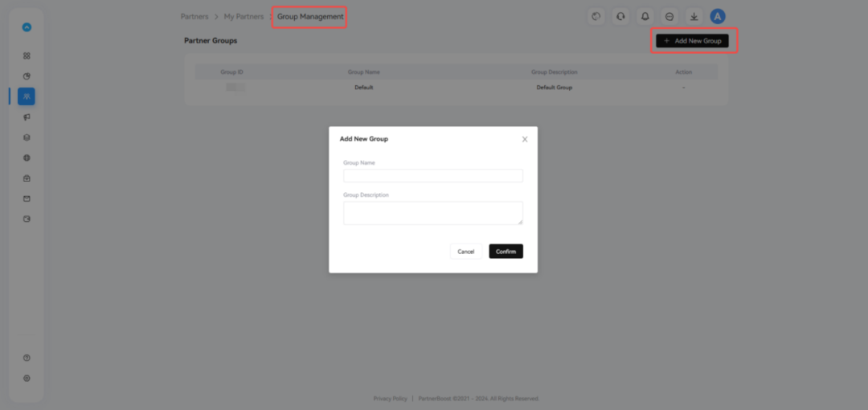Collapse the sidebar with the top chevron icon
The height and width of the screenshot is (410, 868).
click(27, 27)
